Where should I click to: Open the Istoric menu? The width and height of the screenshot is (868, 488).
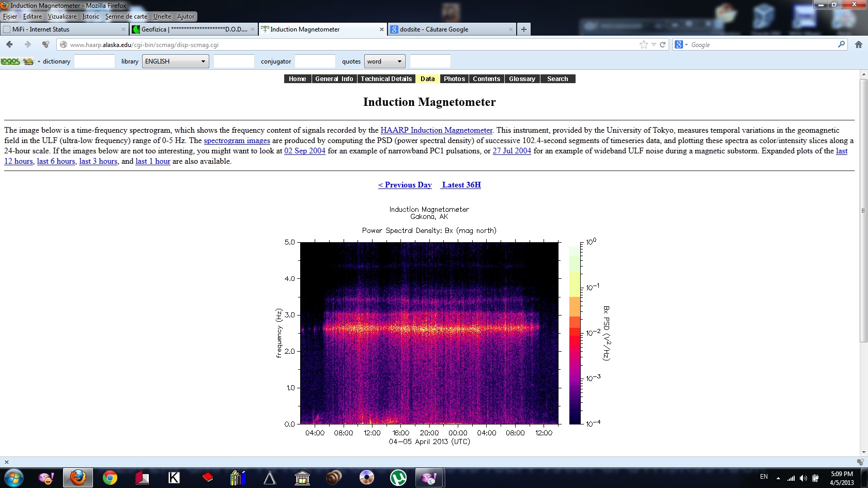(x=90, y=17)
